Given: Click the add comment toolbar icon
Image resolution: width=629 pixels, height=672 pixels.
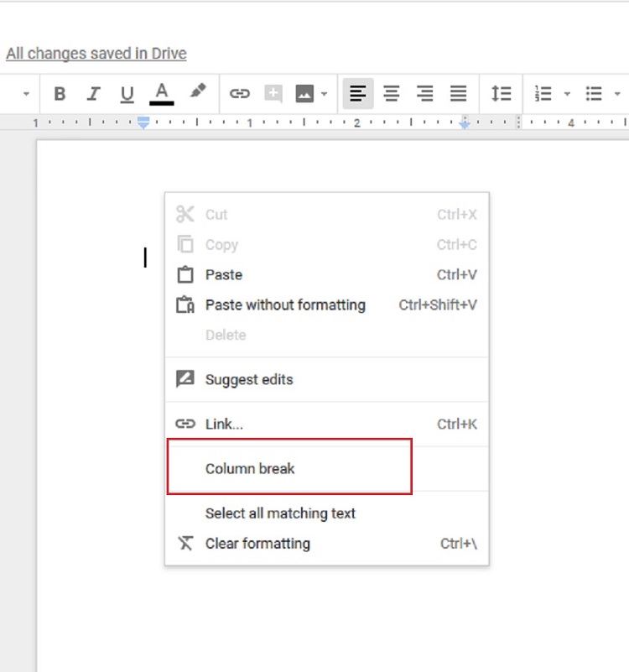Looking at the screenshot, I should pos(273,94).
